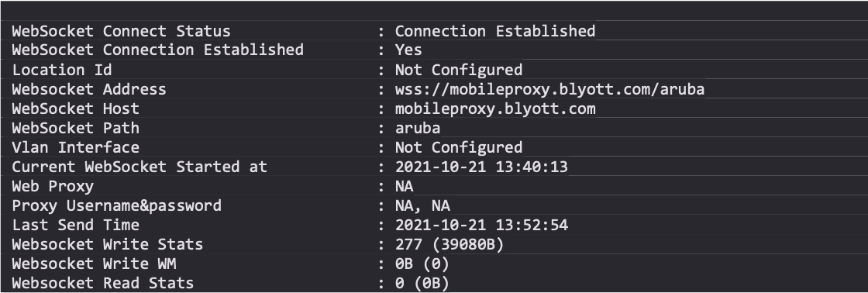Select the Websocket Write Stats 277 (39080B) value
Image resolution: width=868 pixels, height=293 pixels.
pos(449,244)
